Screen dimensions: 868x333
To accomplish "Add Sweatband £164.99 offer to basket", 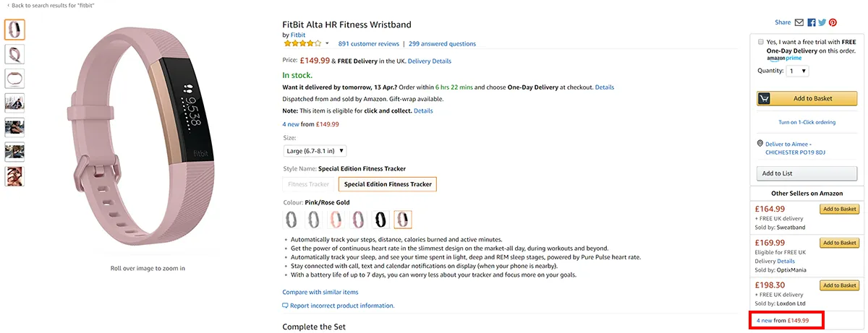I will (839, 209).
